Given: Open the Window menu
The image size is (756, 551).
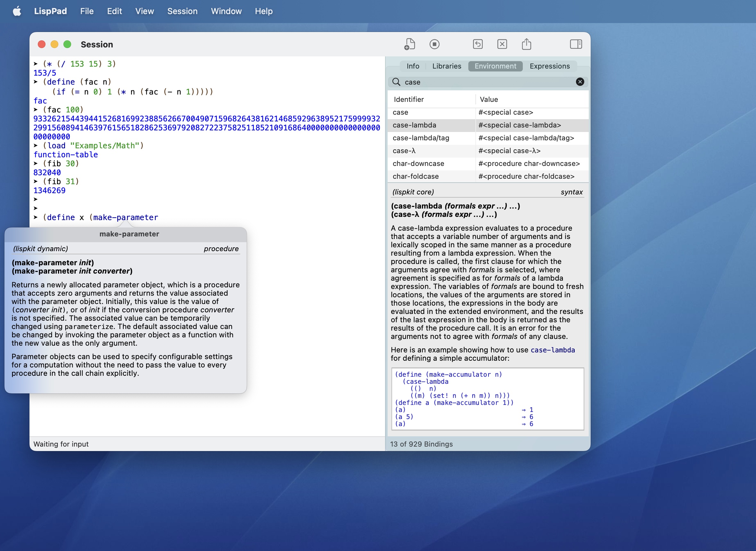Looking at the screenshot, I should click(x=226, y=11).
